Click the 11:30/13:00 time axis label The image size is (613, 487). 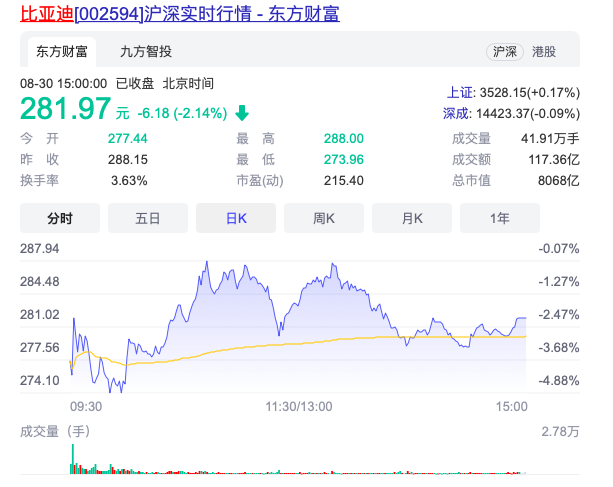pos(299,406)
